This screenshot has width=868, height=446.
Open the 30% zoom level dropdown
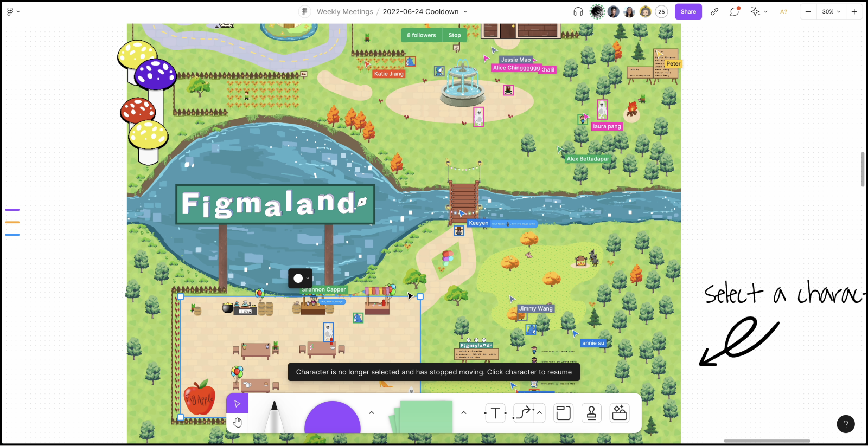831,11
